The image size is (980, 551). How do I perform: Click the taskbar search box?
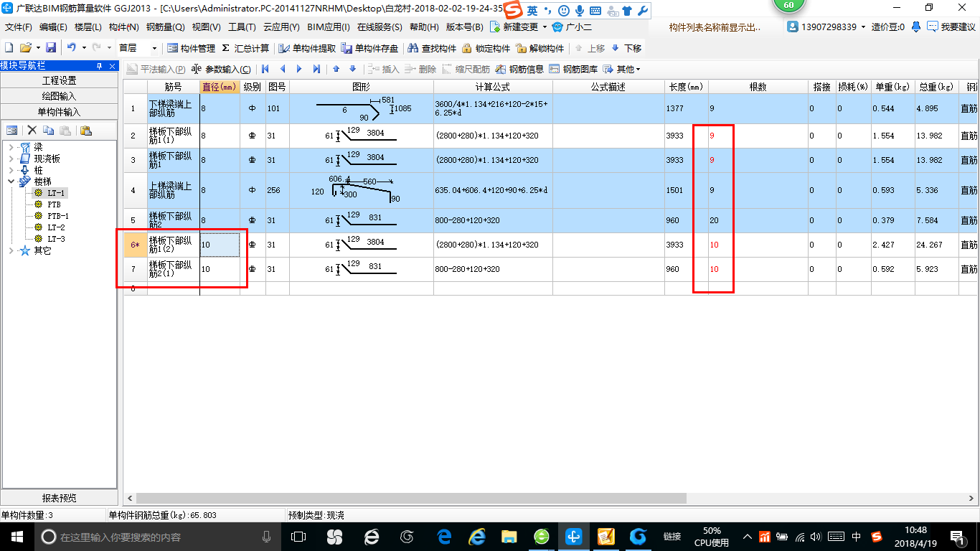[158, 537]
